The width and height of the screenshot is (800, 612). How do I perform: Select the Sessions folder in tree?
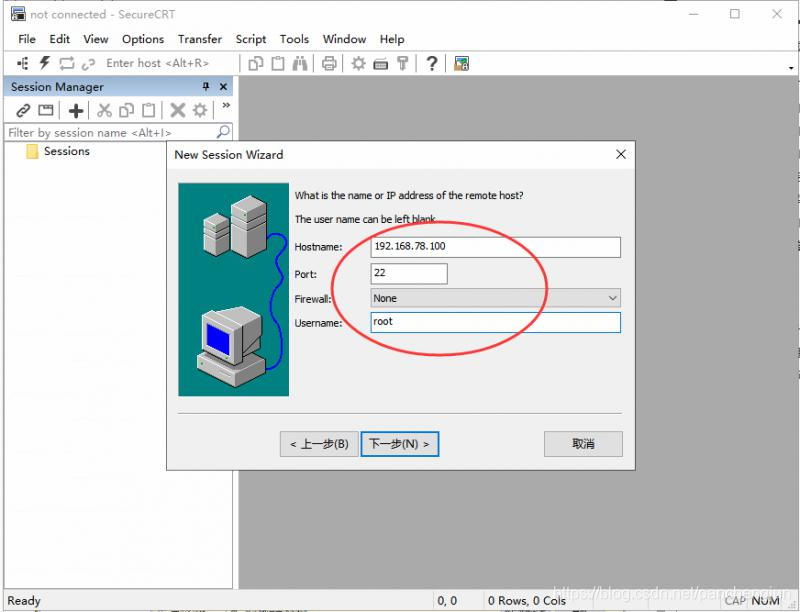[x=66, y=151]
